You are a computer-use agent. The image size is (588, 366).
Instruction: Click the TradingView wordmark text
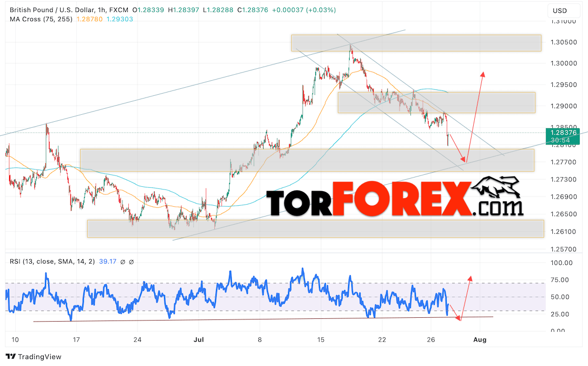(40, 357)
